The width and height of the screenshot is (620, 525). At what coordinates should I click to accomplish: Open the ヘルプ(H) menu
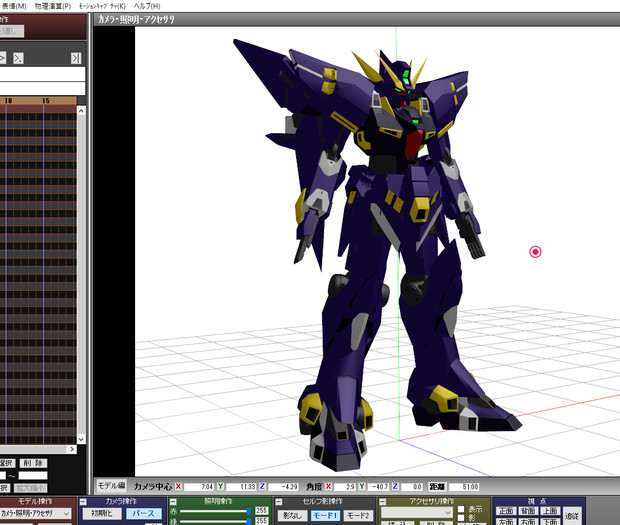point(146,6)
